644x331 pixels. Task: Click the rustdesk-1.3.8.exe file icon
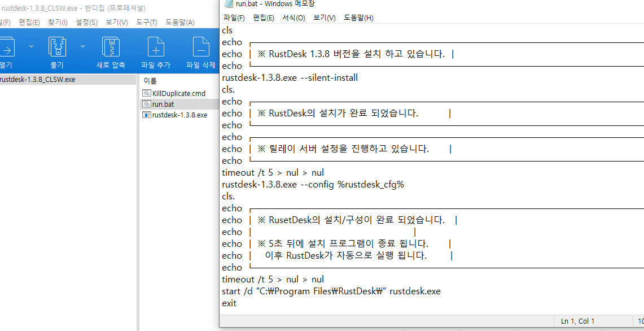click(x=147, y=115)
